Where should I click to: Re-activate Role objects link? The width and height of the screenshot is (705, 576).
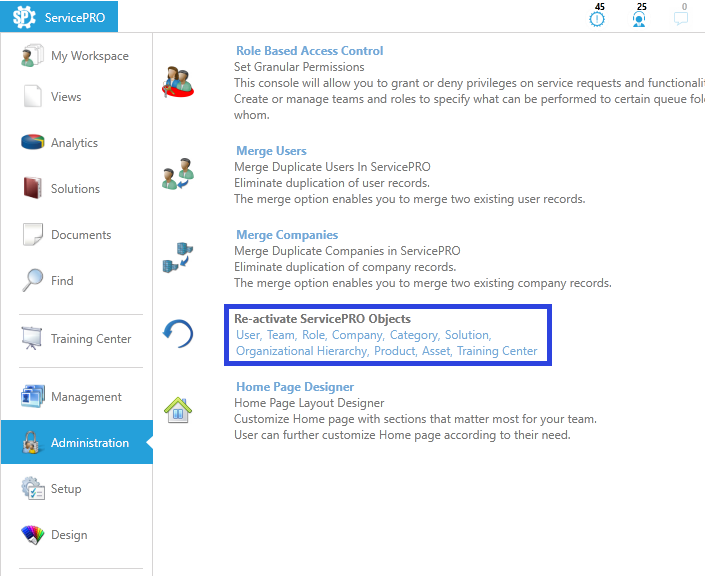pyautogui.click(x=314, y=335)
